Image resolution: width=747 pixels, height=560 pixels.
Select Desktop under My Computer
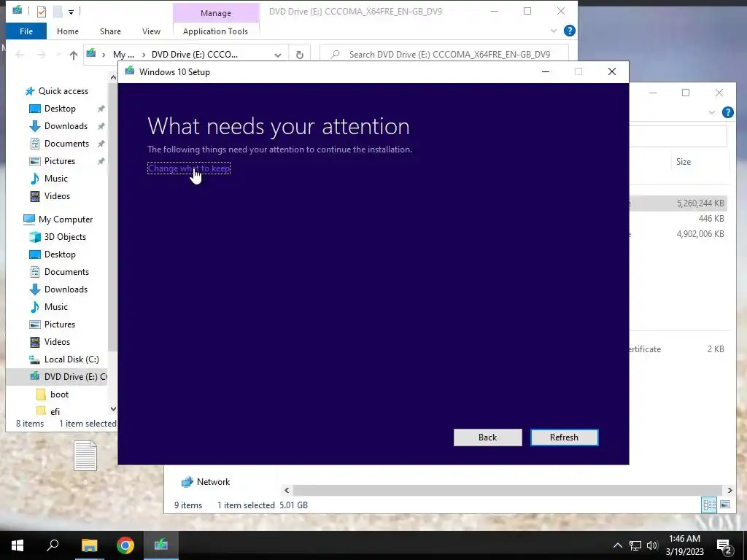[x=60, y=254]
